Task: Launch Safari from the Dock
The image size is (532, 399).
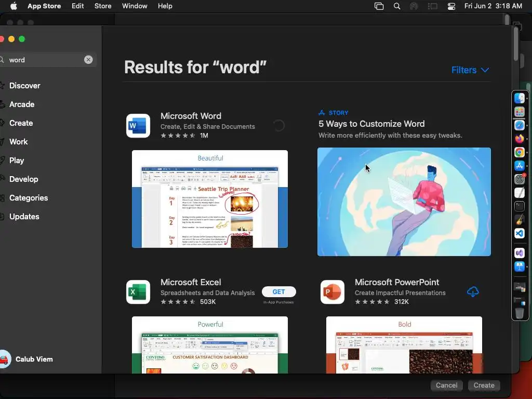Action: pos(520,125)
